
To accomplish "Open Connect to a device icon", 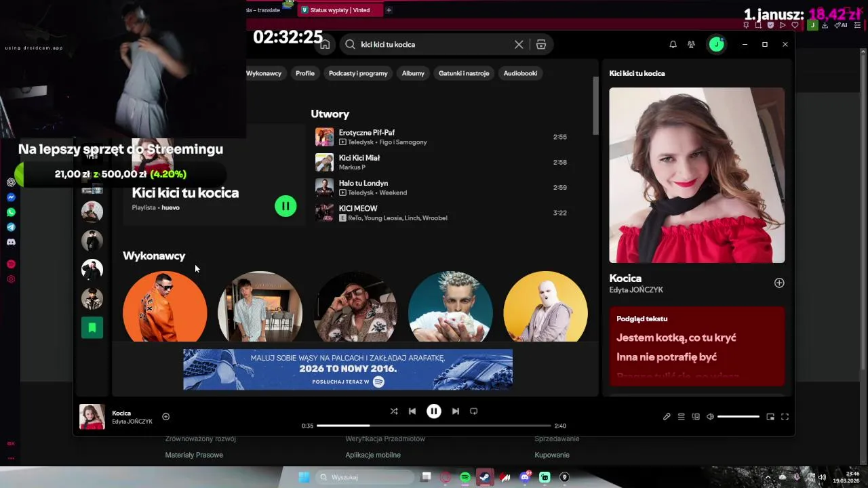I will click(696, 417).
